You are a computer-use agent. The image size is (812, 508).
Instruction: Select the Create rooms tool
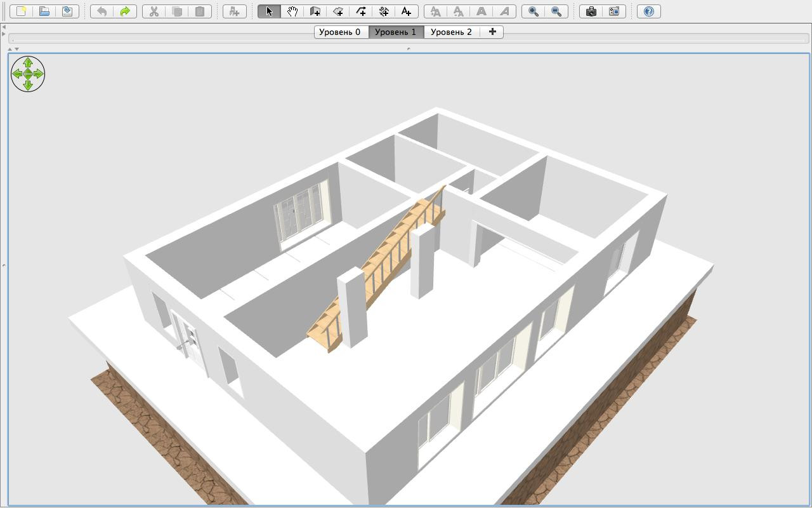338,11
